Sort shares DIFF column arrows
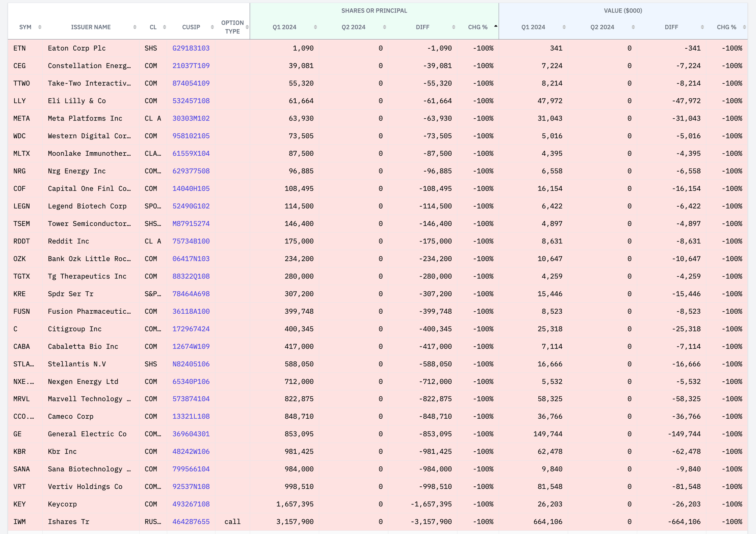Image resolution: width=756 pixels, height=534 pixels. pos(454,27)
